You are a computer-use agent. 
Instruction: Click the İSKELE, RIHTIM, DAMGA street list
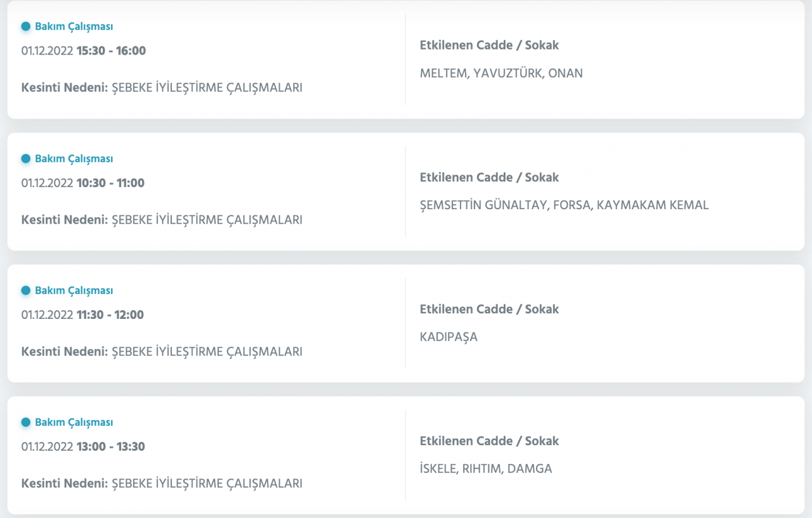click(486, 469)
